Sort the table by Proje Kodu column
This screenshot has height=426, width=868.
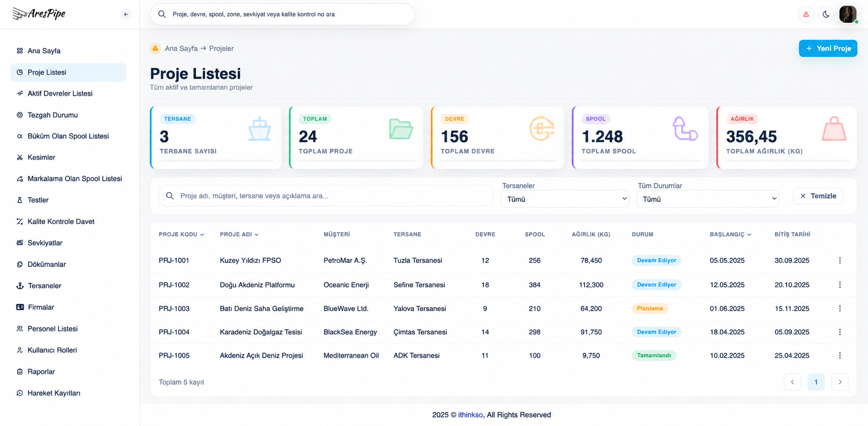coord(181,235)
